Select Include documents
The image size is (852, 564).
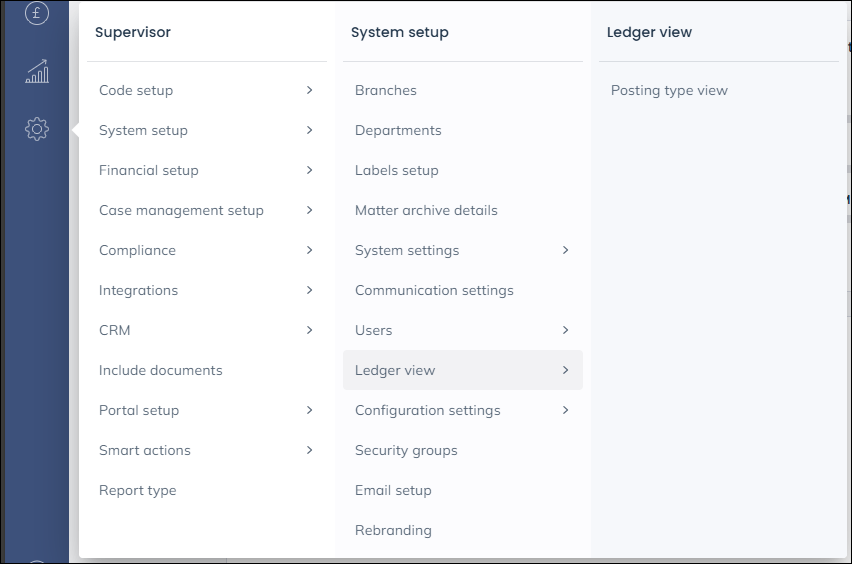click(161, 370)
